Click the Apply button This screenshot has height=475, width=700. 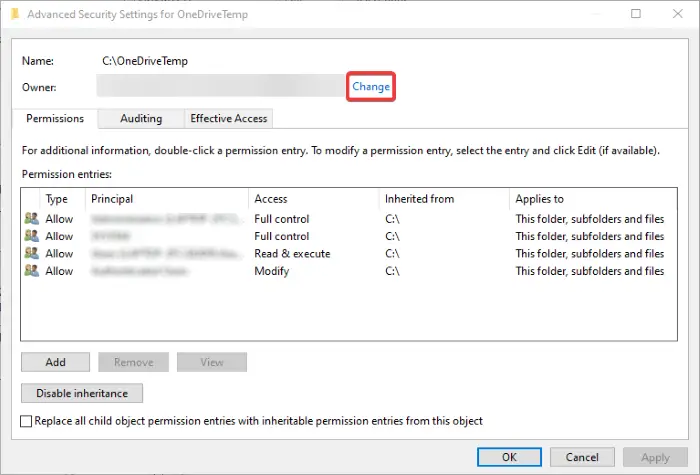(655, 457)
